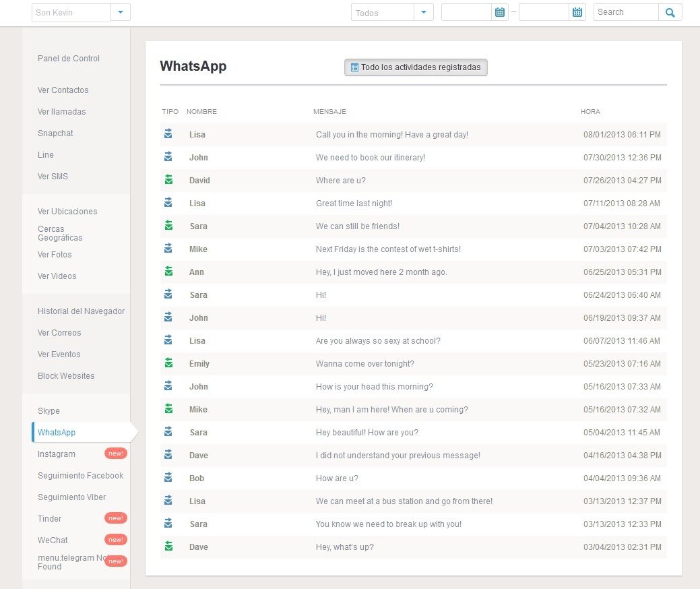Click type icon in Lisa 06/07/2013 row
700x589 pixels.
168,340
